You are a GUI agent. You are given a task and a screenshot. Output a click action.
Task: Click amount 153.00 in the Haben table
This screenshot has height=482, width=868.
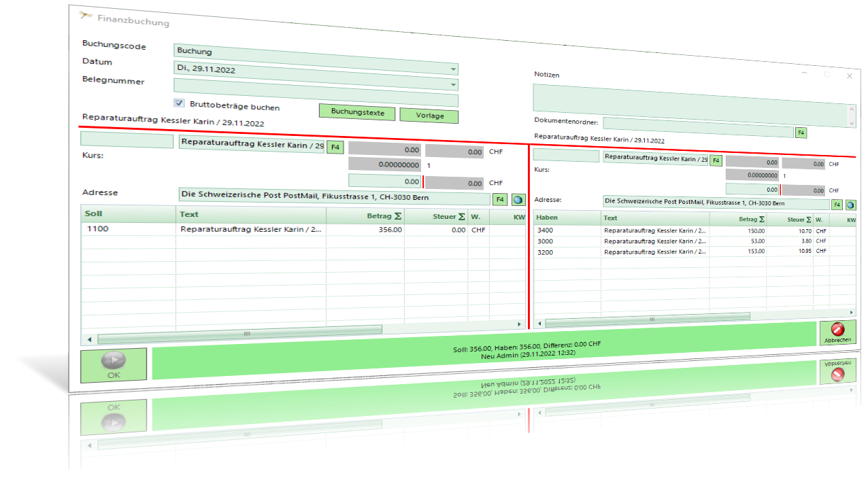756,251
